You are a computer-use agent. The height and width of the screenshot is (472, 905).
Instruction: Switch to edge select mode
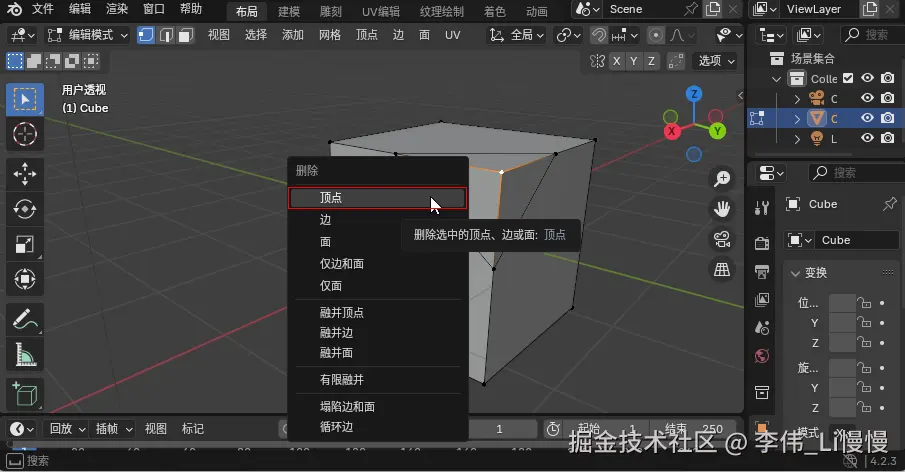[166, 35]
